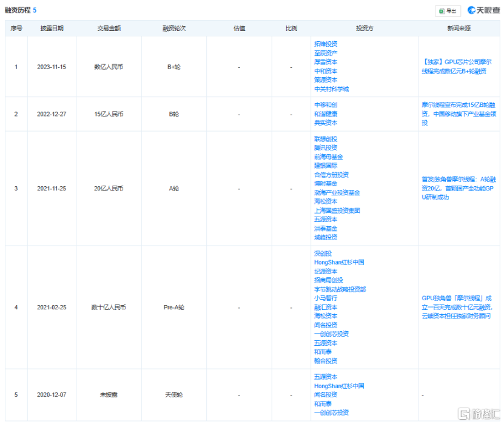Click the 比例 column header
Screen dimensions: 504x424
click(291, 29)
